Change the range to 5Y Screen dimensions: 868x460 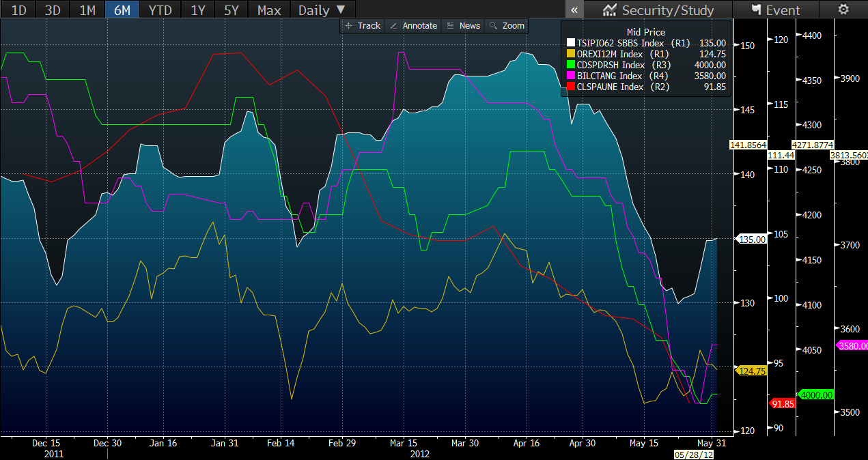pos(231,10)
